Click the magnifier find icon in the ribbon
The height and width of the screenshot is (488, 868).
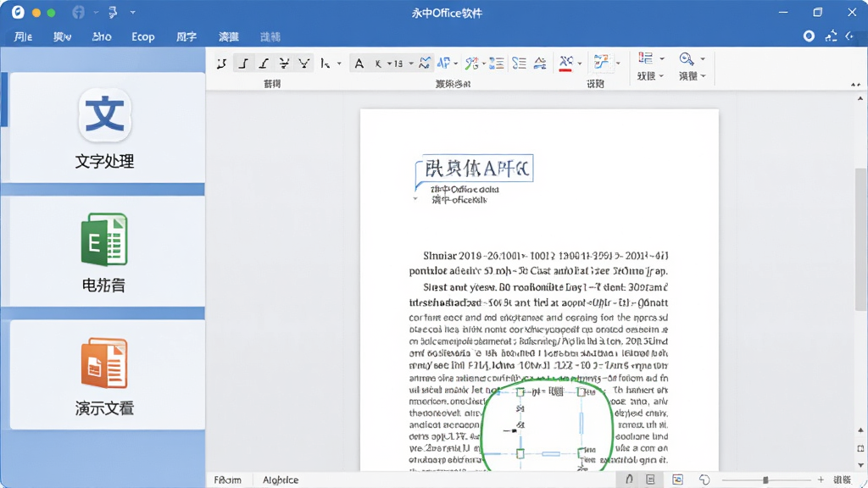coord(687,58)
